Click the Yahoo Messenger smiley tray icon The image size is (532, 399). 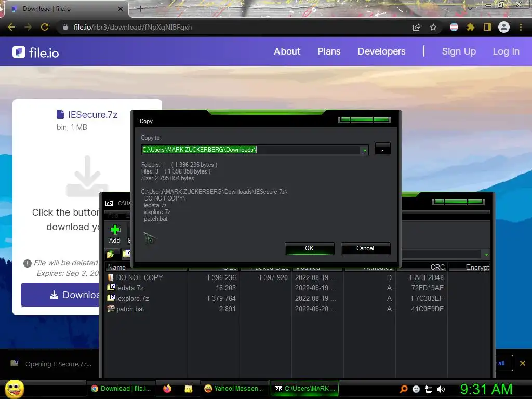pyautogui.click(x=416, y=389)
